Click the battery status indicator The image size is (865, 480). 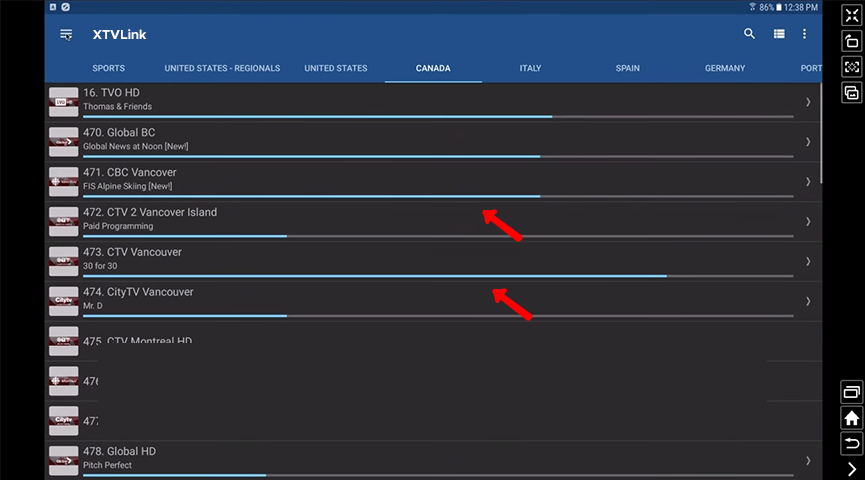[779, 7]
